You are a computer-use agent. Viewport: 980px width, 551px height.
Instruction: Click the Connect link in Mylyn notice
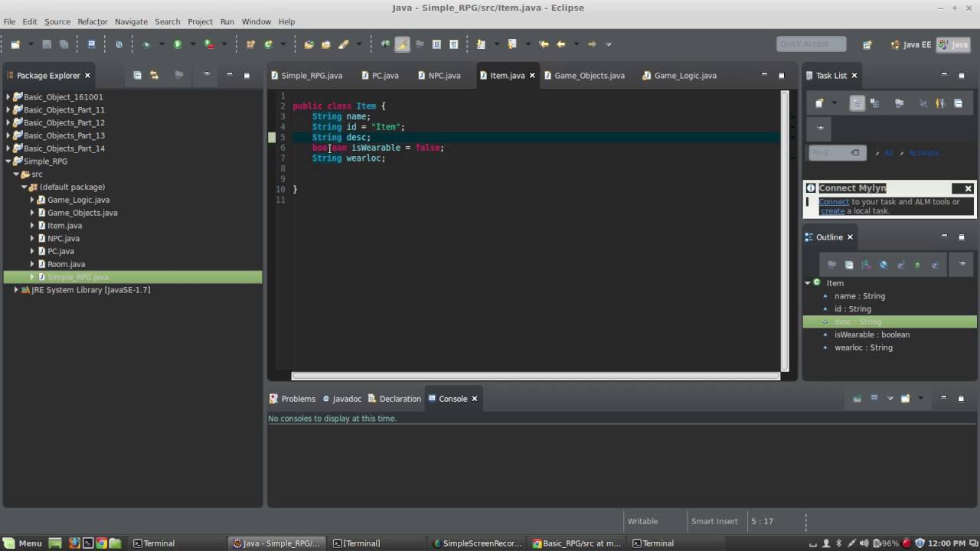click(834, 202)
